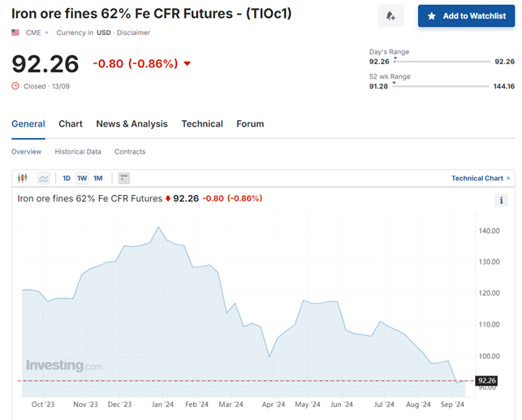Switch chart to candlestick view icon

pos(23,178)
